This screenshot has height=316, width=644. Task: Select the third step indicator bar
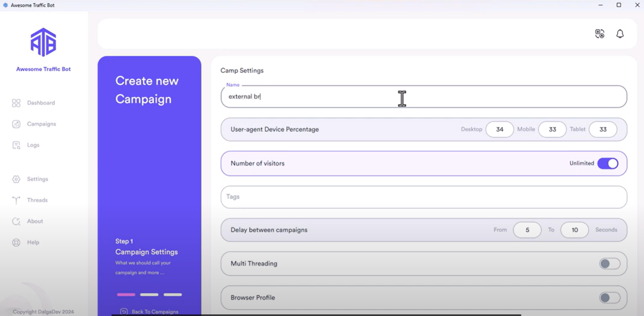173,295
